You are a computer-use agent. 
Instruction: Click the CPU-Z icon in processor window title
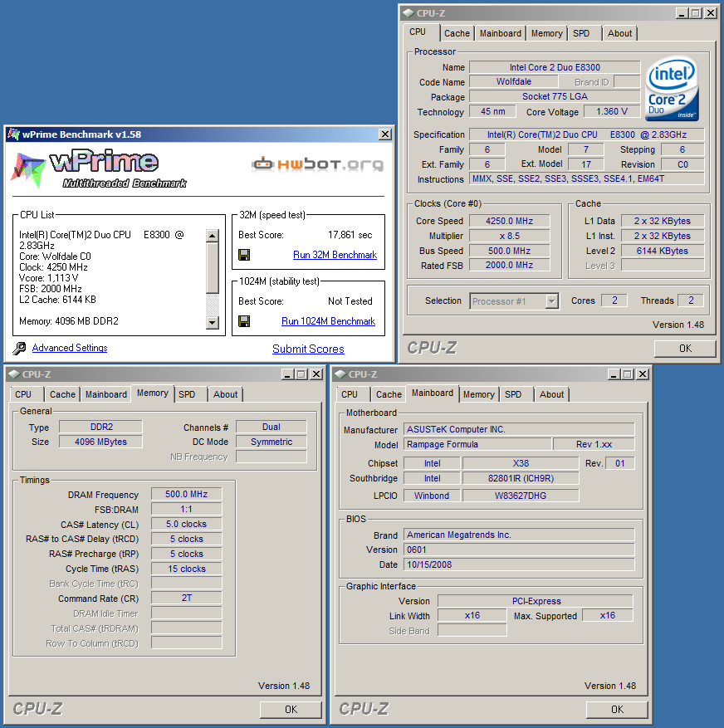(x=408, y=13)
